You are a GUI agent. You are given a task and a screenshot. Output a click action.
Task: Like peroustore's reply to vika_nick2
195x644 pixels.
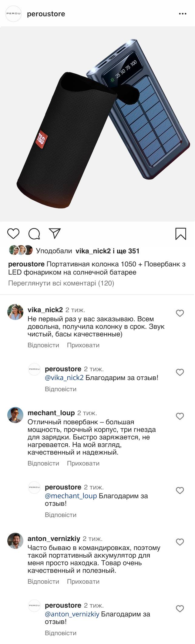click(180, 372)
